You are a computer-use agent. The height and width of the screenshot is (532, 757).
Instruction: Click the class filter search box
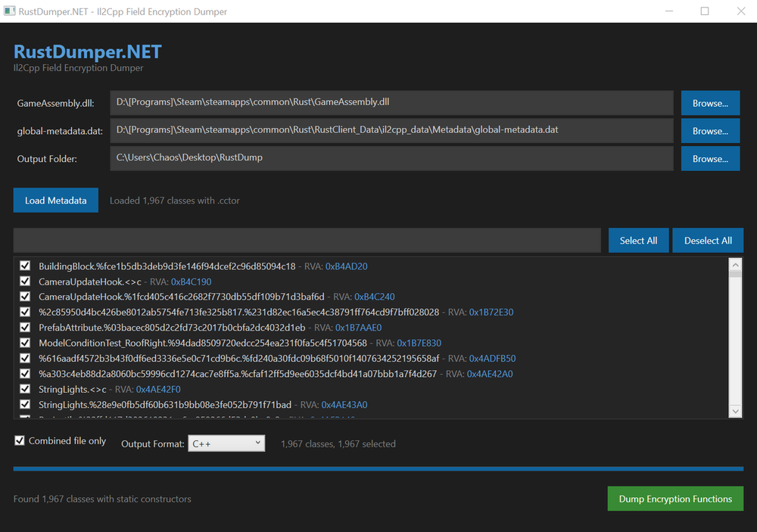[x=307, y=241]
